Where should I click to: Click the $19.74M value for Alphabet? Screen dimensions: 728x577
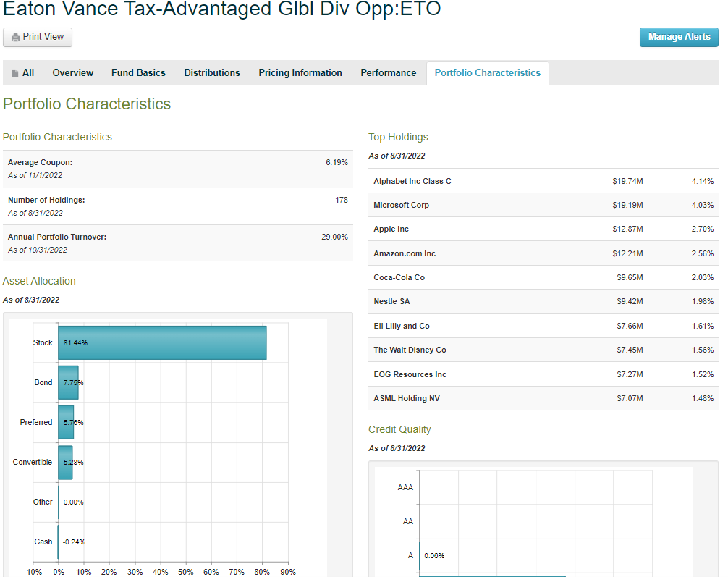[627, 181]
